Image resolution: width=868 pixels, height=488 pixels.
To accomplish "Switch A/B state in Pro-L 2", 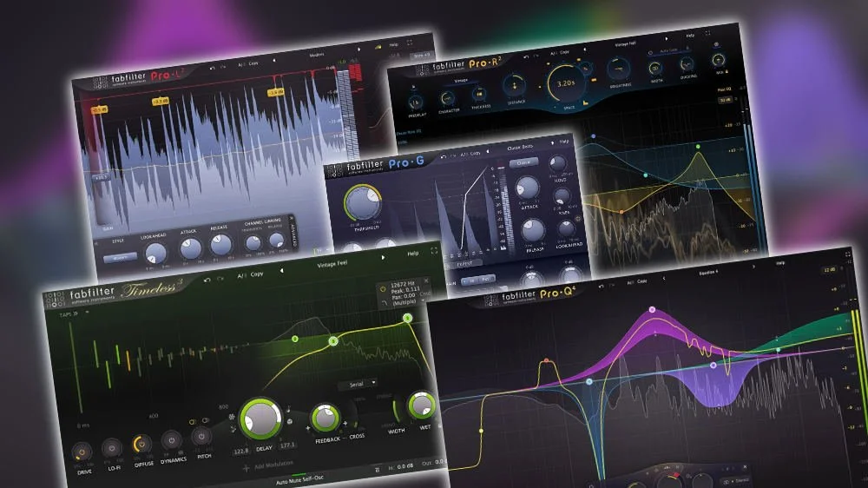I will [x=241, y=65].
